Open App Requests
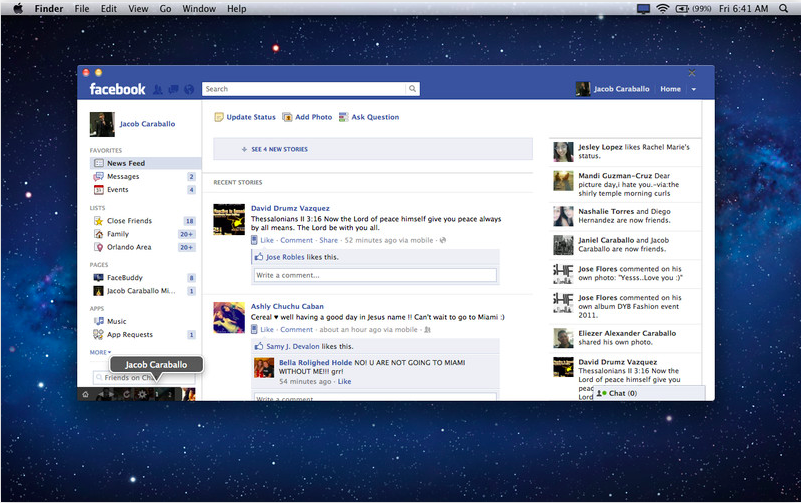 (130, 334)
